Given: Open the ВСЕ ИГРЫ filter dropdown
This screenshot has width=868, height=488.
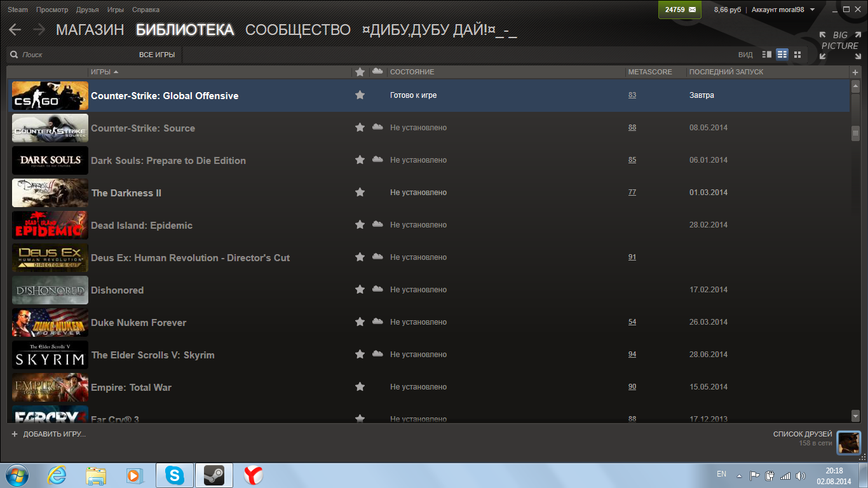Looking at the screenshot, I should (157, 55).
